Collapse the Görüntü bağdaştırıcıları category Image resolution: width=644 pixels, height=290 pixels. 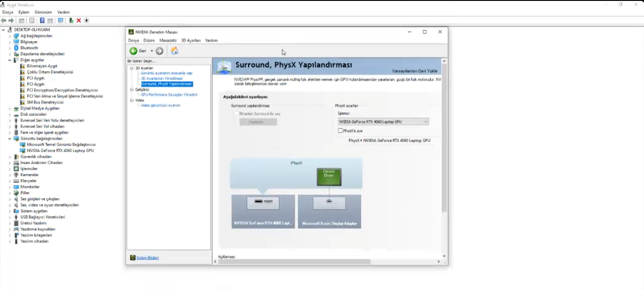click(x=10, y=139)
